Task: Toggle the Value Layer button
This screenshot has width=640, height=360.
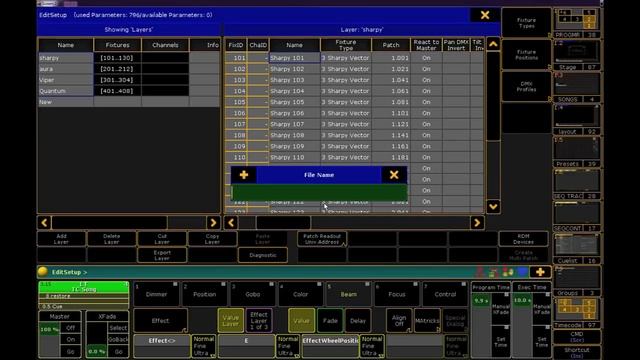Action: pyautogui.click(x=231, y=320)
